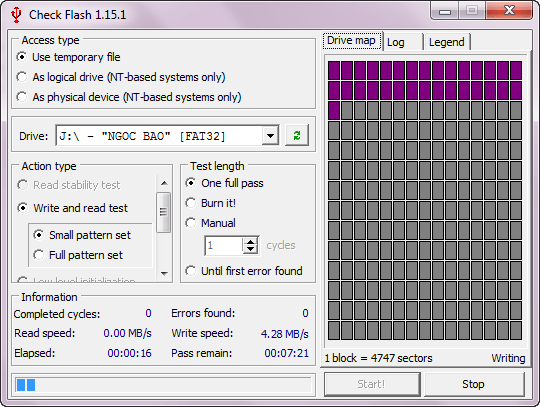Click the cycles number input field

click(224, 246)
